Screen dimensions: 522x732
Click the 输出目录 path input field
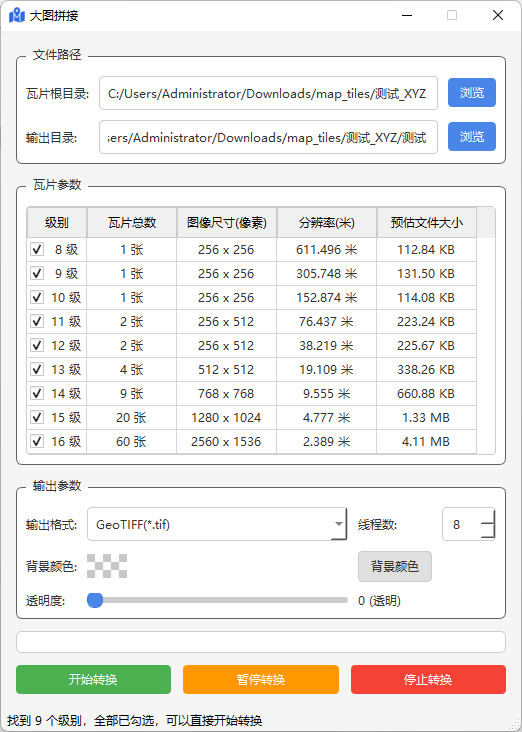point(268,137)
